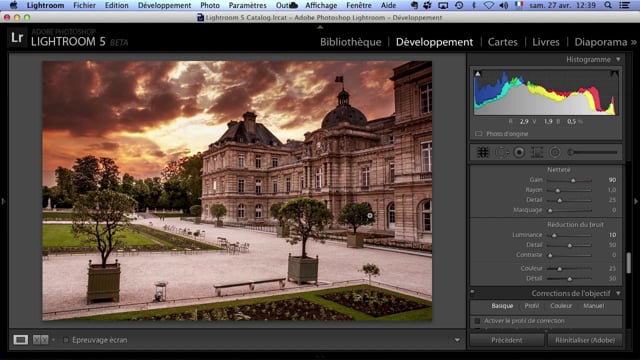Enable Epreuvage écran checkbox

point(66,340)
